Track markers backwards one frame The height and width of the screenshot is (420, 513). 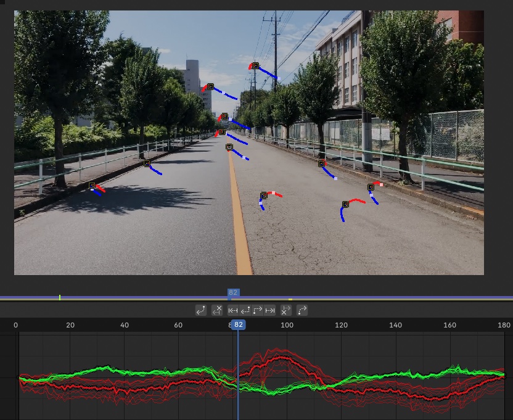245,310
